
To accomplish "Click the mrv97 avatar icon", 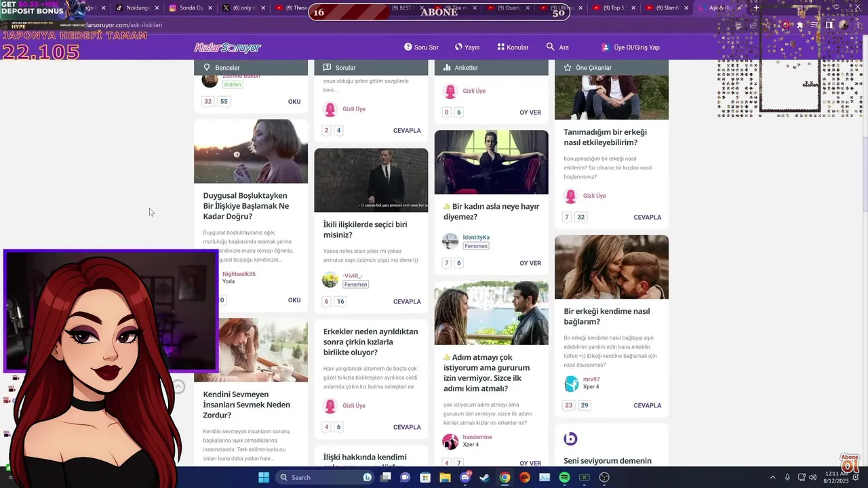I will (572, 384).
